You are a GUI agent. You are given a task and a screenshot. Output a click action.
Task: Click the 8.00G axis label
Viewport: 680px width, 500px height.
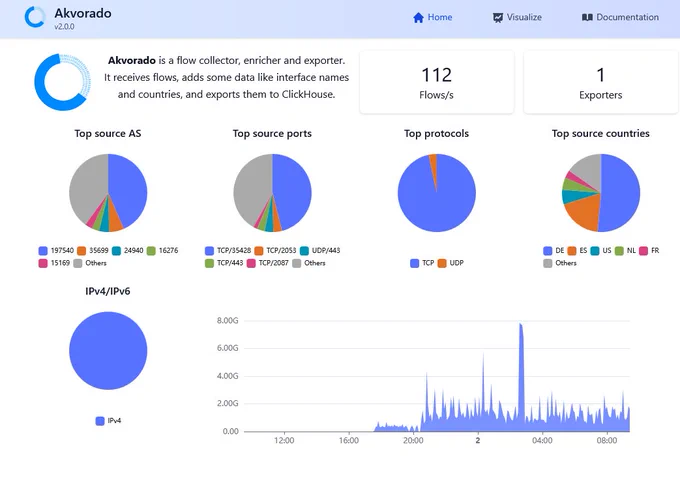(x=228, y=321)
